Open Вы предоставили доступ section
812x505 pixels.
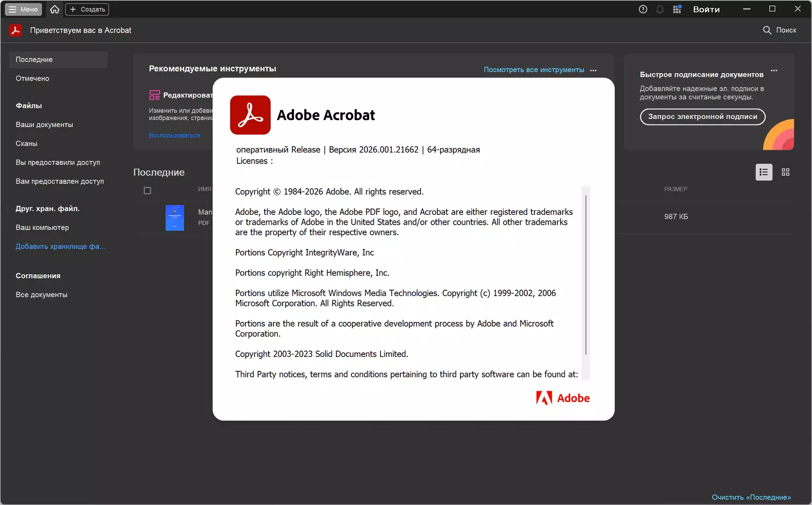58,162
